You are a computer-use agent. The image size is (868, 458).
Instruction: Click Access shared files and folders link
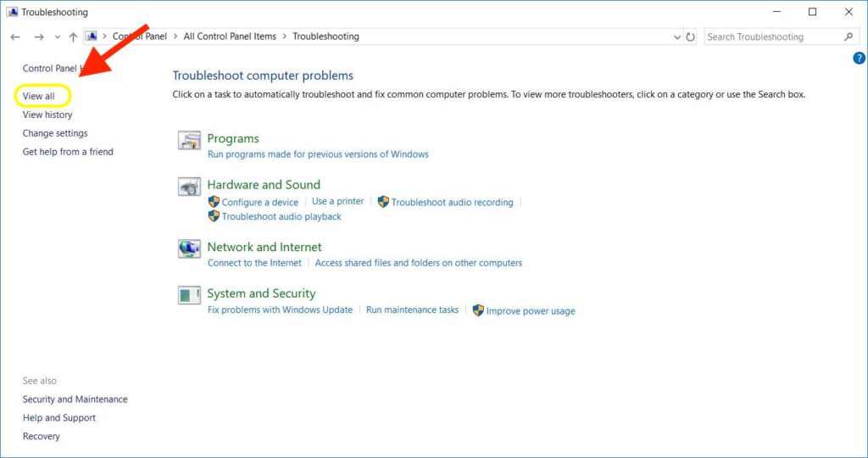419,263
